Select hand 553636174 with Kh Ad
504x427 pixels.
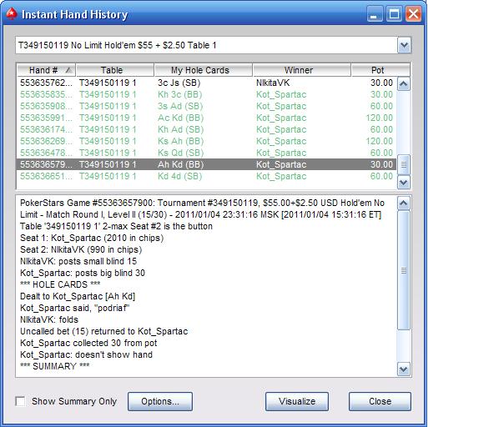[206, 129]
